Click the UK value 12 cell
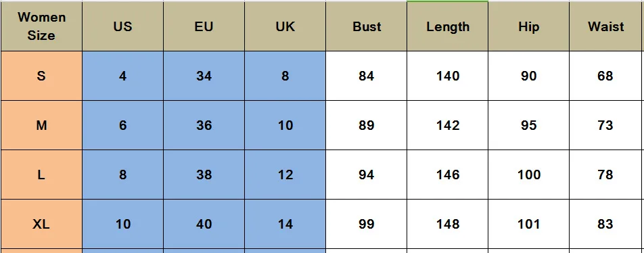 (285, 175)
